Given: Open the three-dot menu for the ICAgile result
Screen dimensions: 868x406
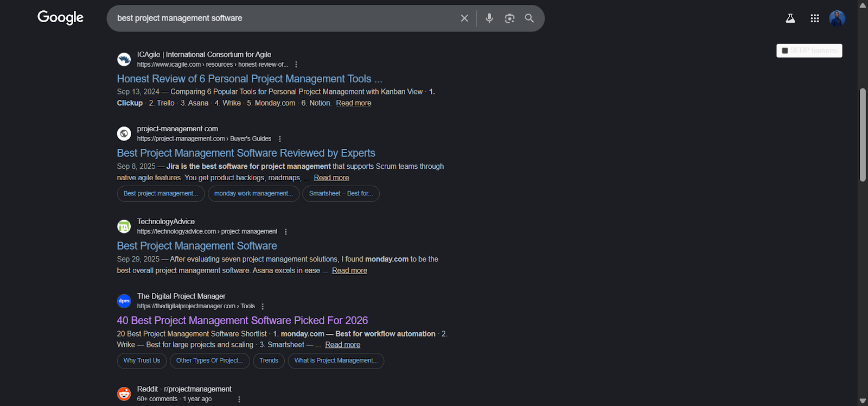Looking at the screenshot, I should click(x=296, y=65).
